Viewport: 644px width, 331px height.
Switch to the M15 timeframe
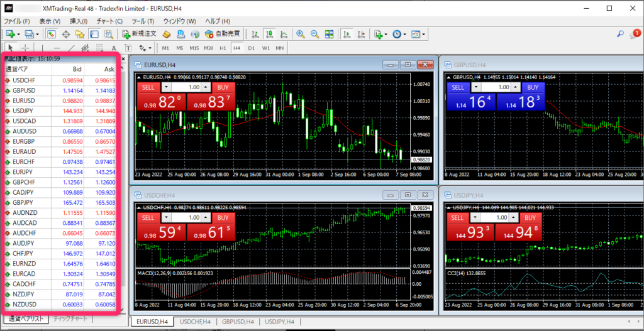[x=194, y=48]
